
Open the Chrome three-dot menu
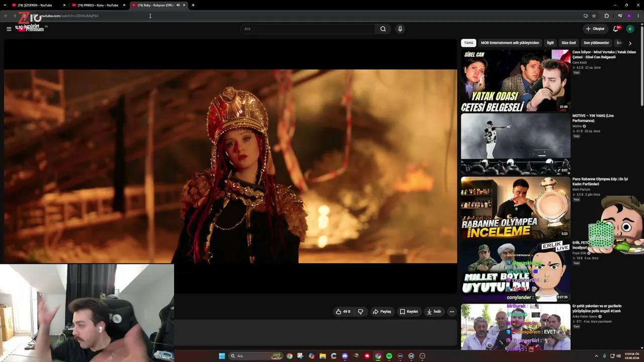638,16
